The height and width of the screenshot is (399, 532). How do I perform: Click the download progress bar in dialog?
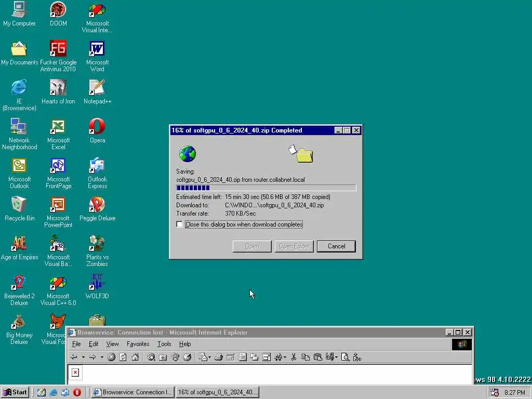coord(266,188)
